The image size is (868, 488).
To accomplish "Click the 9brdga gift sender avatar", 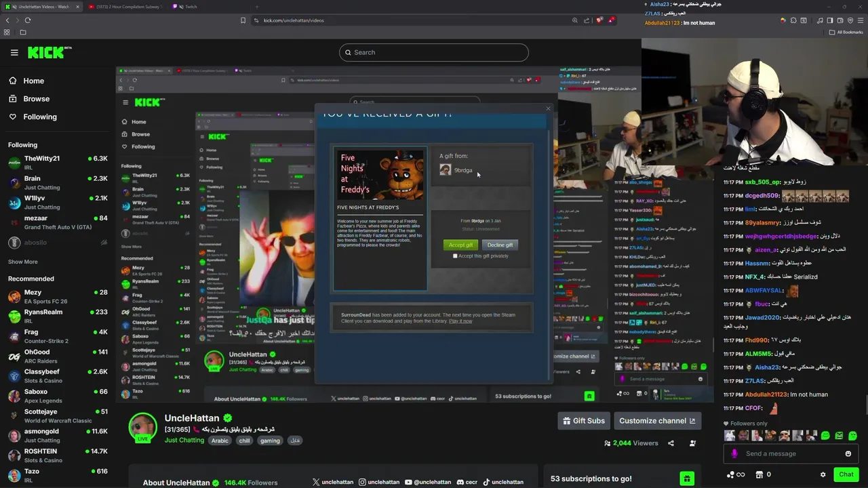I will click(x=445, y=170).
